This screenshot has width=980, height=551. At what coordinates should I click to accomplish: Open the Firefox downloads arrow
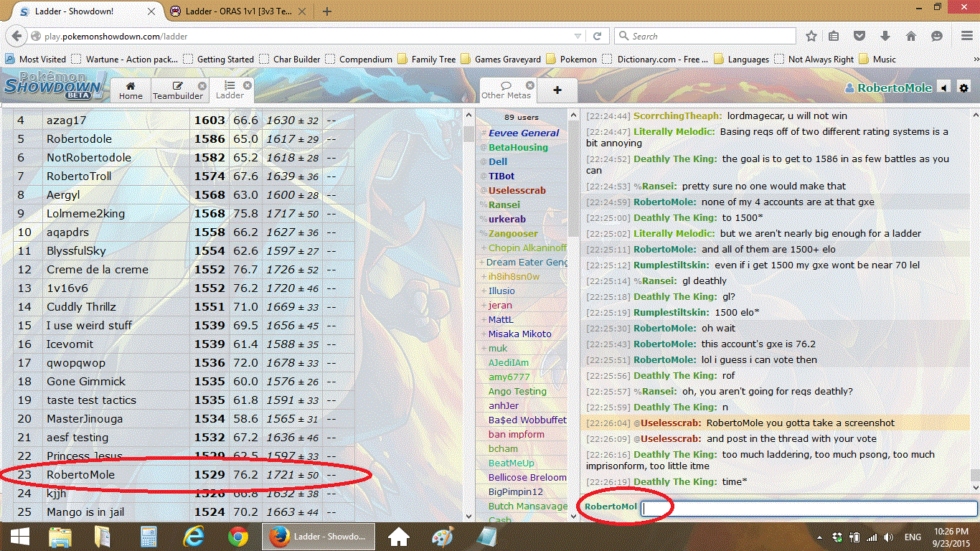885,36
